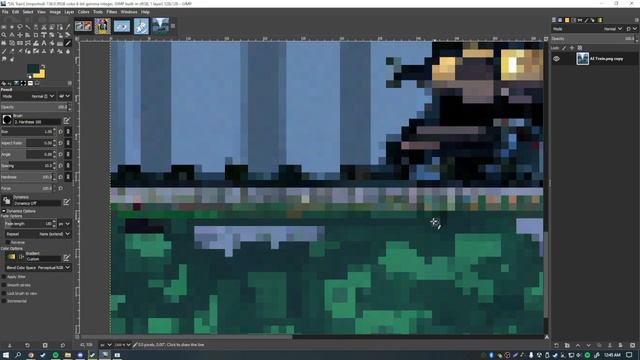Open the Filters menu

click(111, 12)
